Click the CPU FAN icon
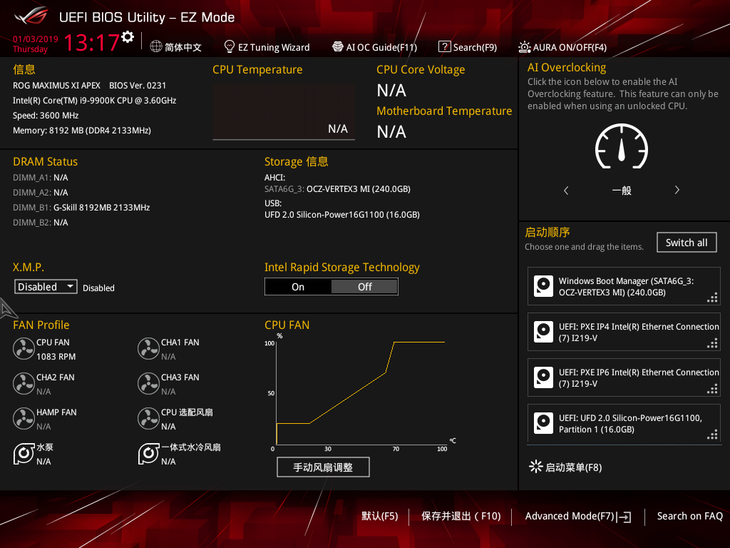730x548 pixels. click(23, 349)
